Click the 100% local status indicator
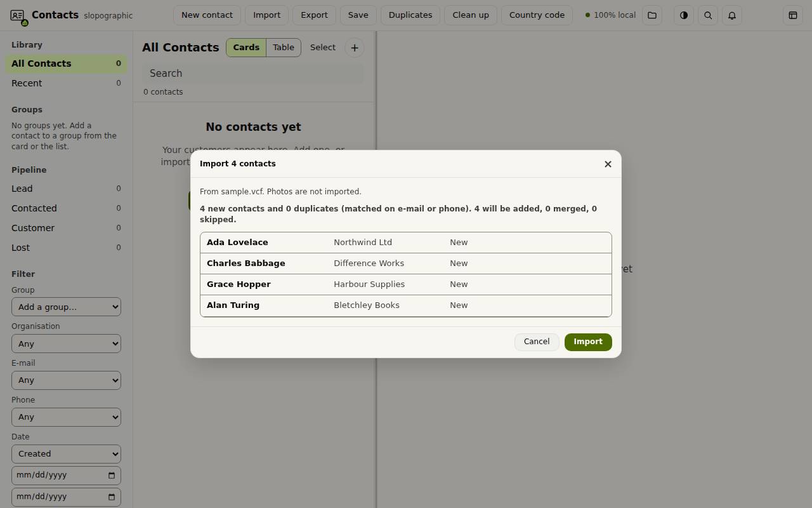812x508 pixels. click(610, 15)
